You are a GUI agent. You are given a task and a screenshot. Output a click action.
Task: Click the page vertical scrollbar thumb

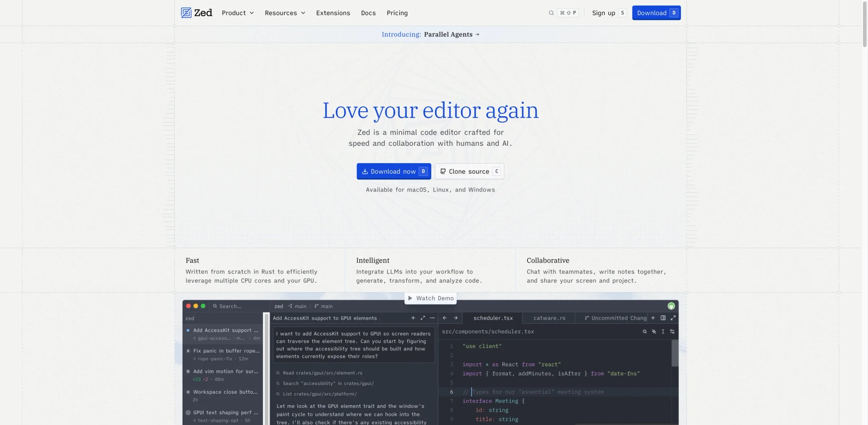865,24
